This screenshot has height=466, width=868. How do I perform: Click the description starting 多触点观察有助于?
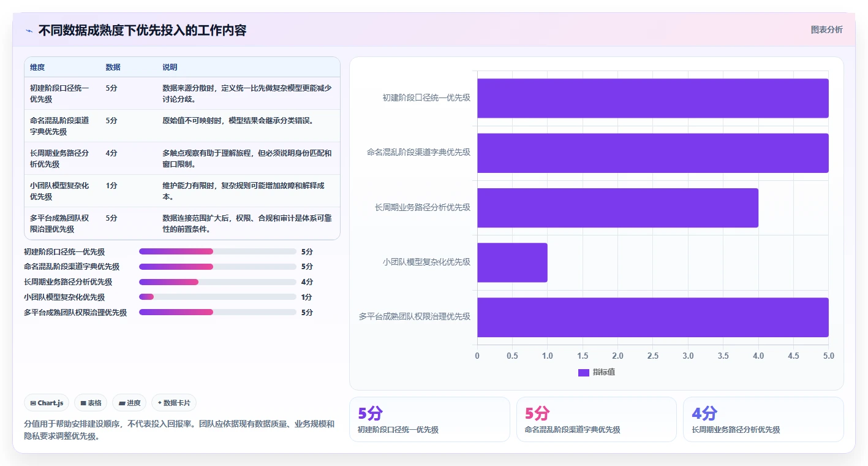[247, 158]
